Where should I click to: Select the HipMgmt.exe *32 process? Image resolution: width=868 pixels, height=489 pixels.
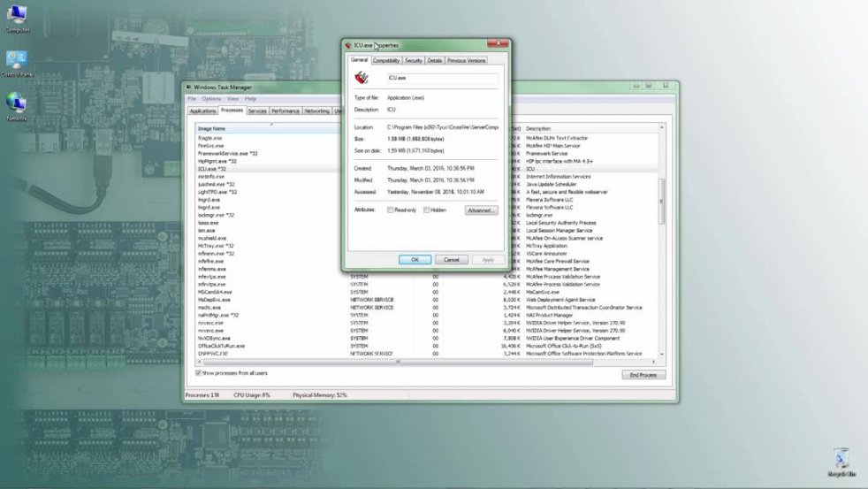(217, 161)
